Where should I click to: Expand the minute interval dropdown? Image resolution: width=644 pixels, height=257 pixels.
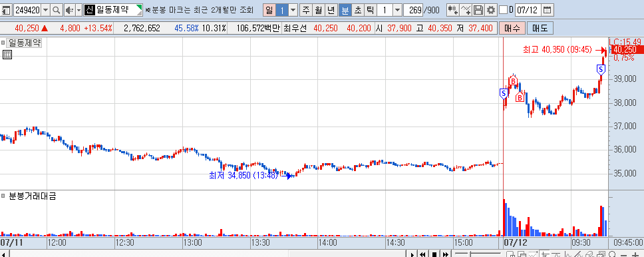pyautogui.click(x=397, y=10)
